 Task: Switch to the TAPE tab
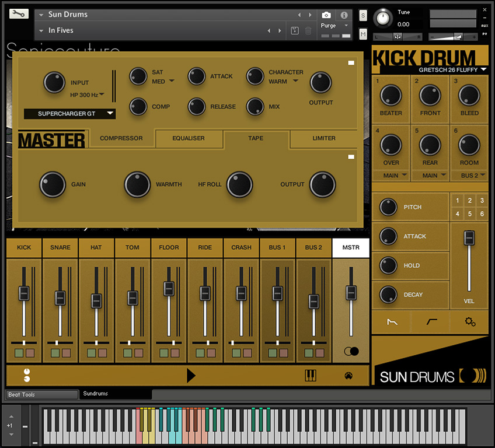[256, 138]
